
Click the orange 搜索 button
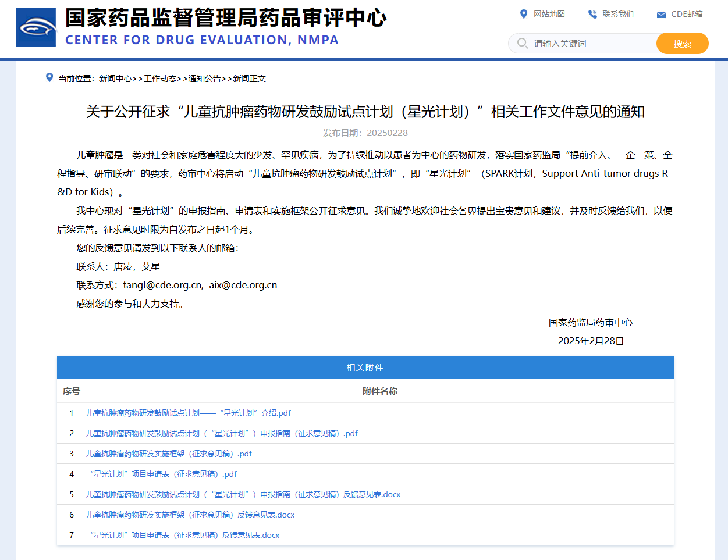(683, 43)
